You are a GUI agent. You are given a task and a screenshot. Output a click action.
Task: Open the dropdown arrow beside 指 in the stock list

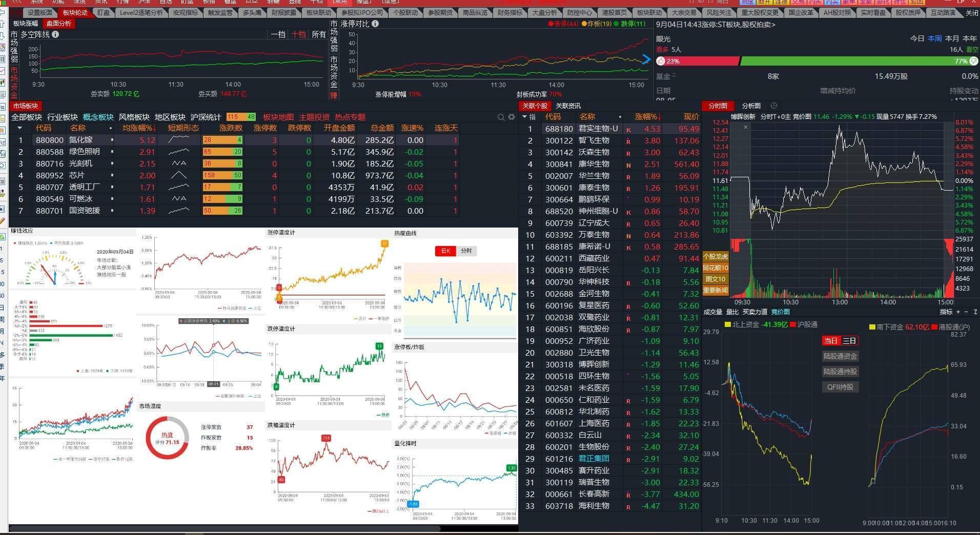[x=524, y=117]
